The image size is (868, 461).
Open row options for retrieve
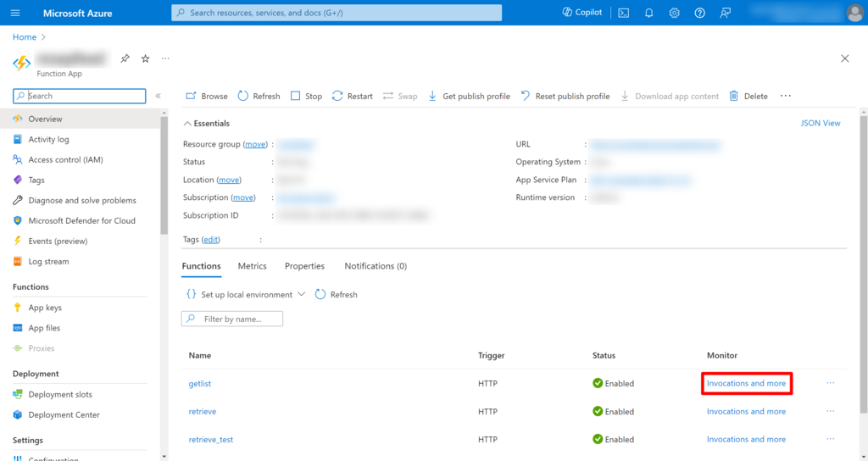[831, 411]
